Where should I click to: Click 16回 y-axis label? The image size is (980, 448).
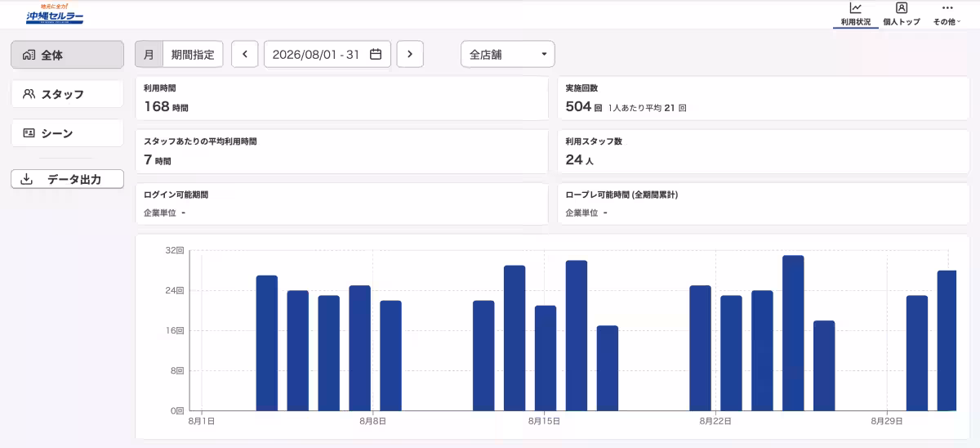click(x=175, y=330)
